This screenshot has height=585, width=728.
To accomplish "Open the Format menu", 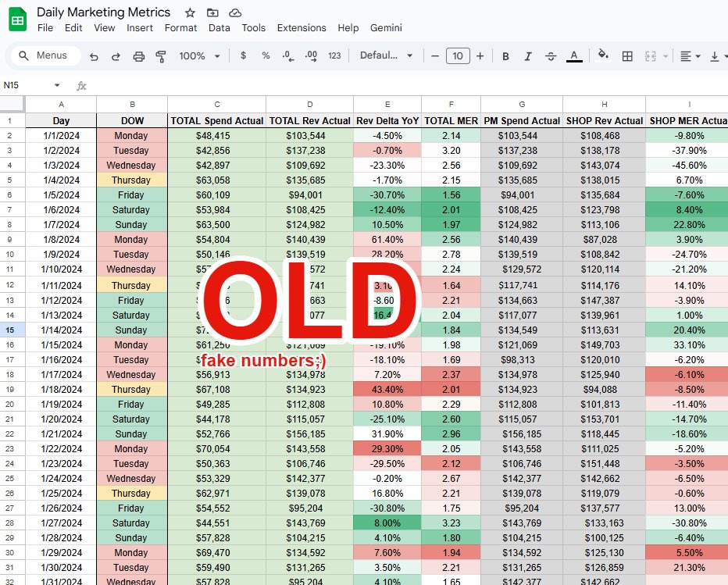I will point(180,28).
